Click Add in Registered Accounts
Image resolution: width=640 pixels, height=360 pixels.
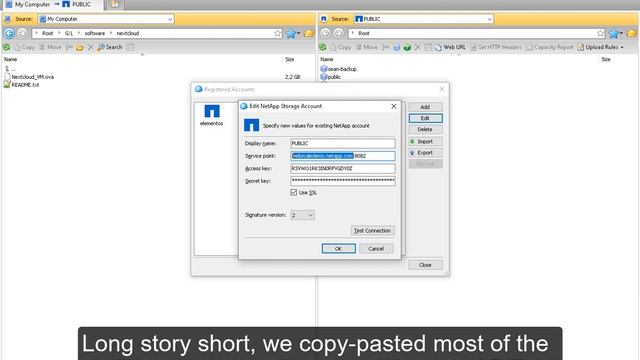[x=425, y=107]
